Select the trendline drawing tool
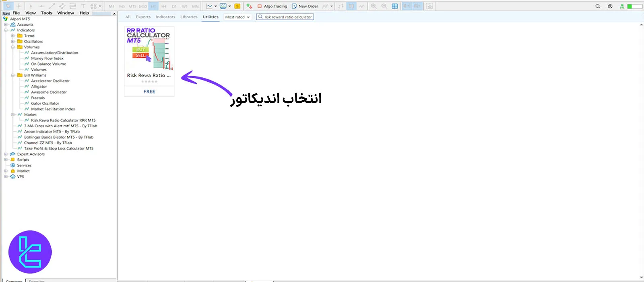Screen dimensions: 644x282 click(52, 6)
